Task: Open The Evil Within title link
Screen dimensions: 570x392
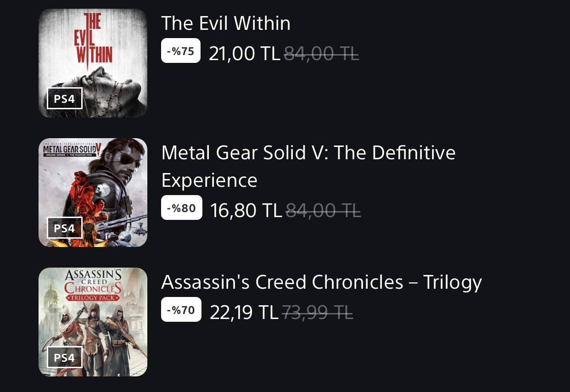Action: (x=226, y=23)
